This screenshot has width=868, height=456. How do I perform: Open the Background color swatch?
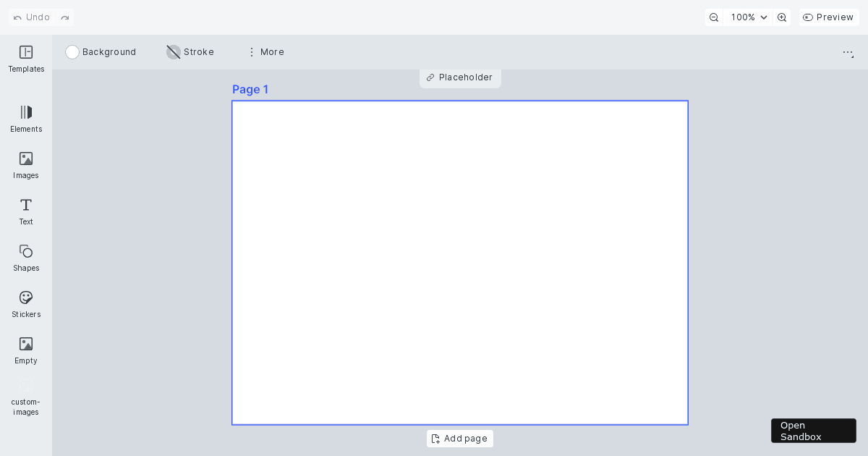coord(72,51)
